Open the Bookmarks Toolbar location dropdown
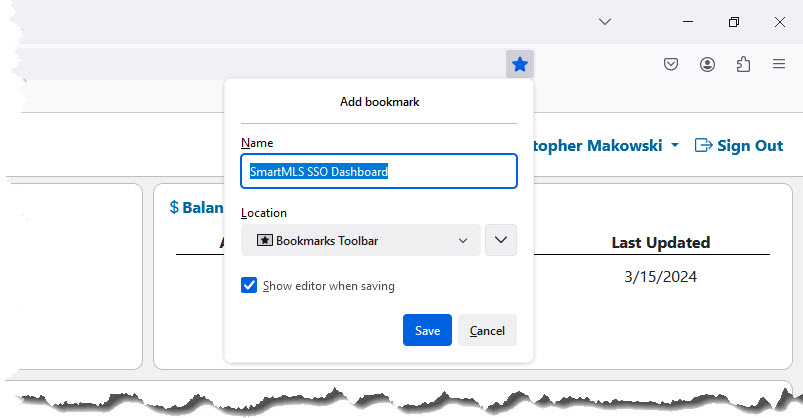 [361, 240]
